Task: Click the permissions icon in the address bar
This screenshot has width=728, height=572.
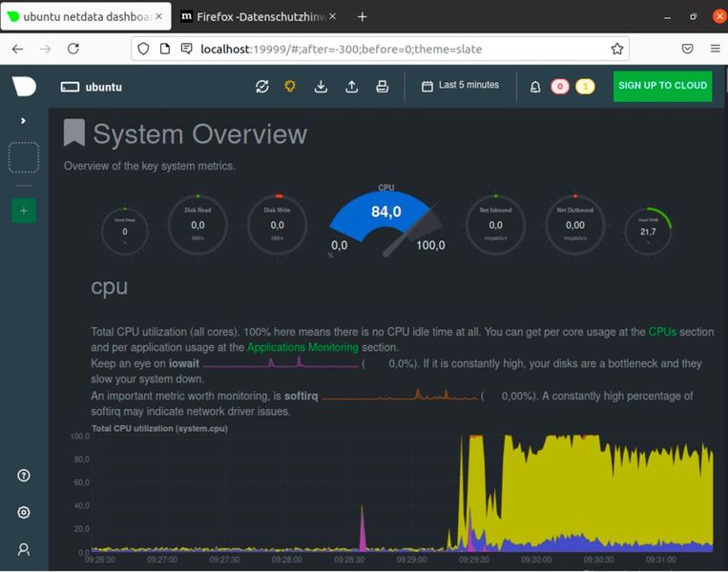Action: coord(187,49)
